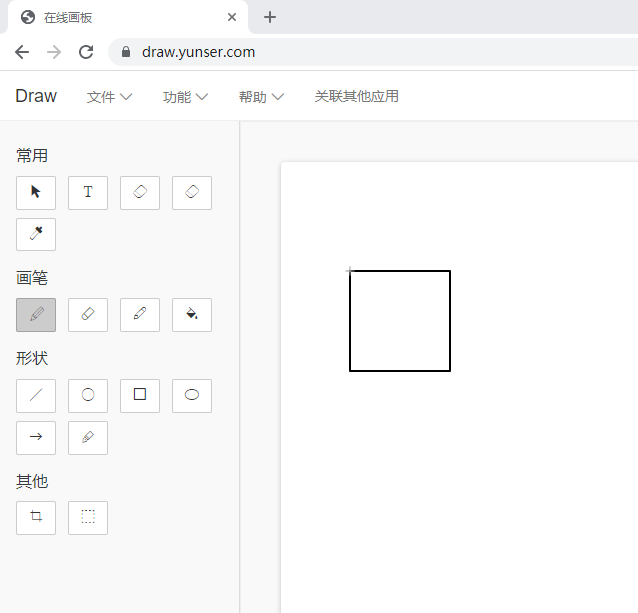Select the pen tool beside paint bucket
638x613 pixels.
[140, 315]
